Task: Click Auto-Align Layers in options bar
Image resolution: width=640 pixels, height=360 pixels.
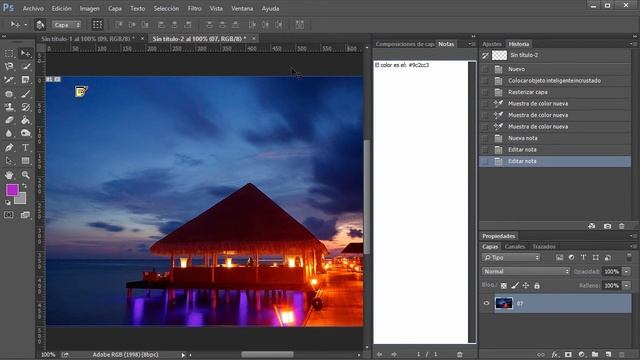Action: pos(300,24)
